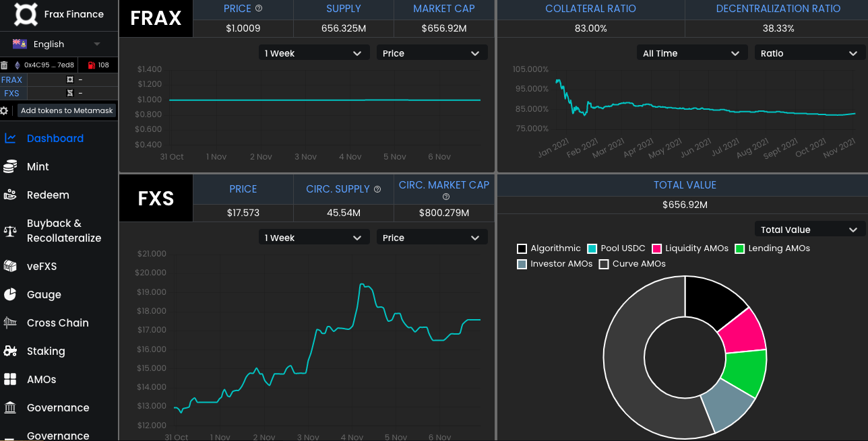Click the Mint coins icon in sidebar
The image size is (868, 441).
pos(10,167)
